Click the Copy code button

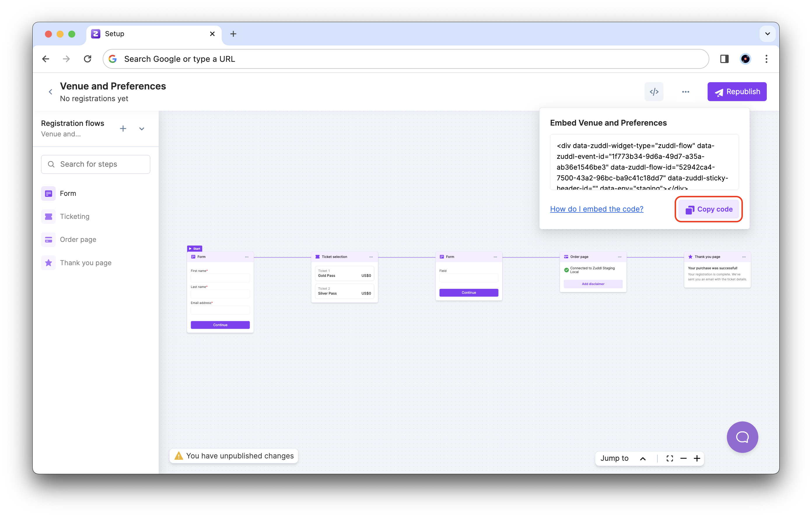[x=708, y=209]
